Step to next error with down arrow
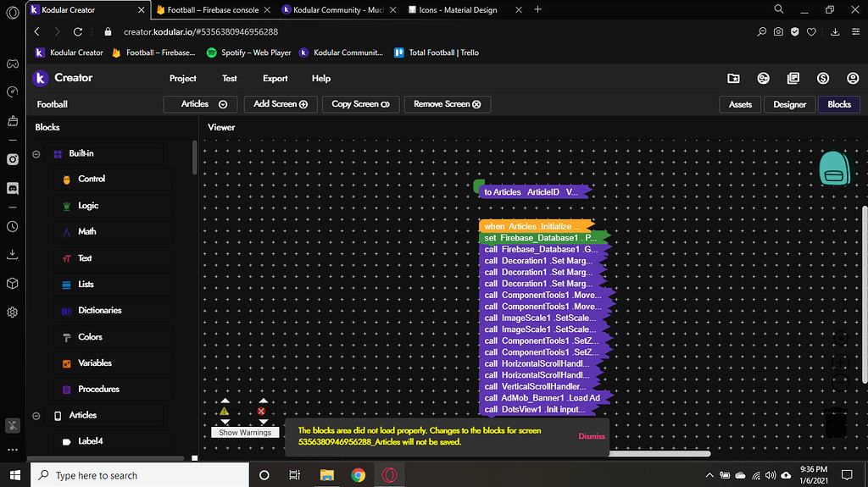Image resolution: width=868 pixels, height=487 pixels. click(264, 422)
